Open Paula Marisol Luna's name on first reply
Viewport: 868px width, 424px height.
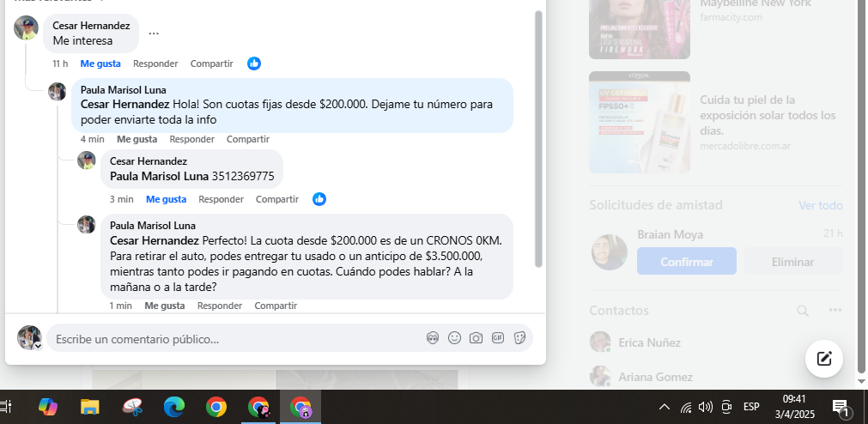click(x=124, y=89)
